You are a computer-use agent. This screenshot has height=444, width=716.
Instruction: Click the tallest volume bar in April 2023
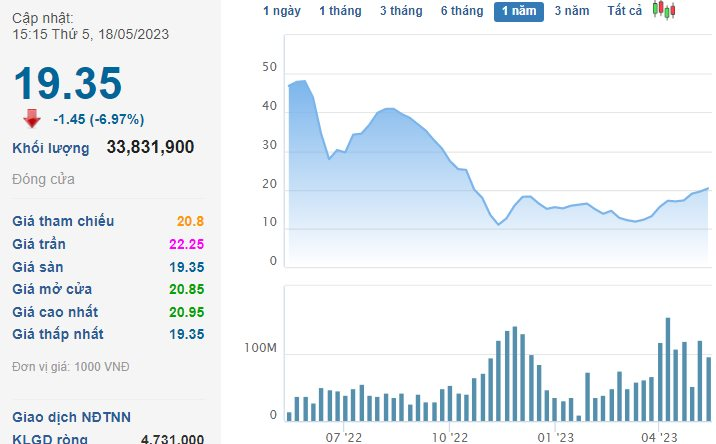pyautogui.click(x=668, y=369)
